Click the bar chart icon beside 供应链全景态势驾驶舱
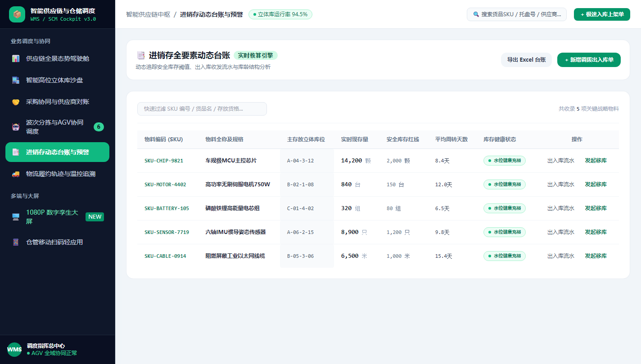The image size is (641, 364). pyautogui.click(x=16, y=58)
